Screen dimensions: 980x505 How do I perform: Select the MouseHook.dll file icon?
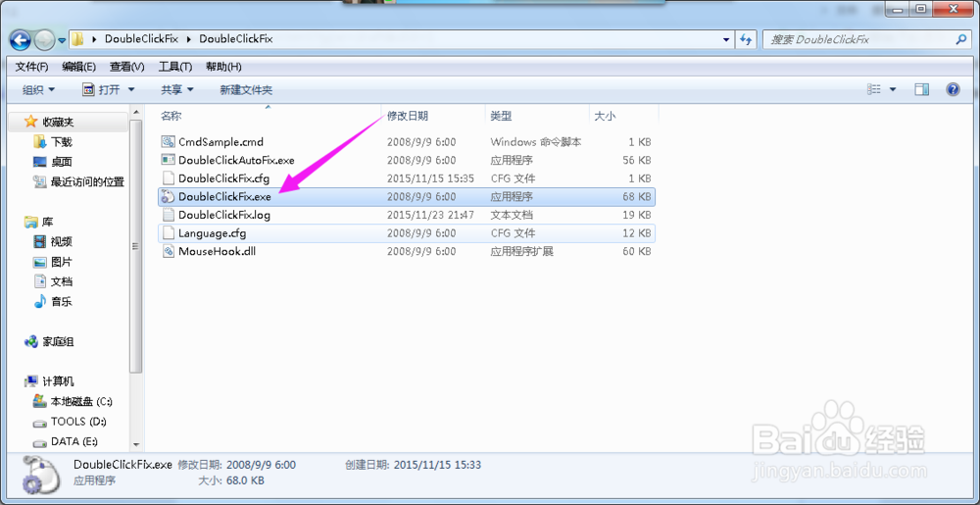[169, 251]
